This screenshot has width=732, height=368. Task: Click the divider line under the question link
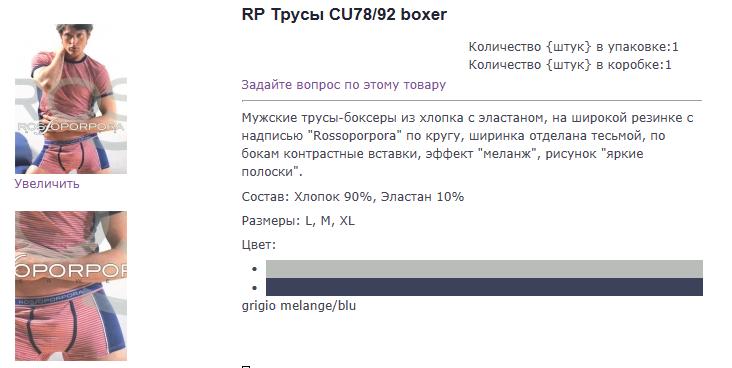tap(472, 100)
